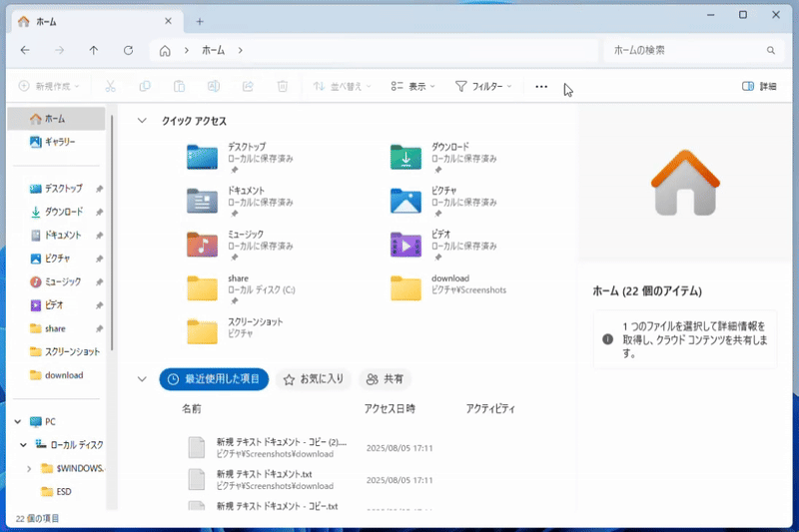Click the Delete trash icon
Viewport: 799px width, 532px height.
point(283,86)
